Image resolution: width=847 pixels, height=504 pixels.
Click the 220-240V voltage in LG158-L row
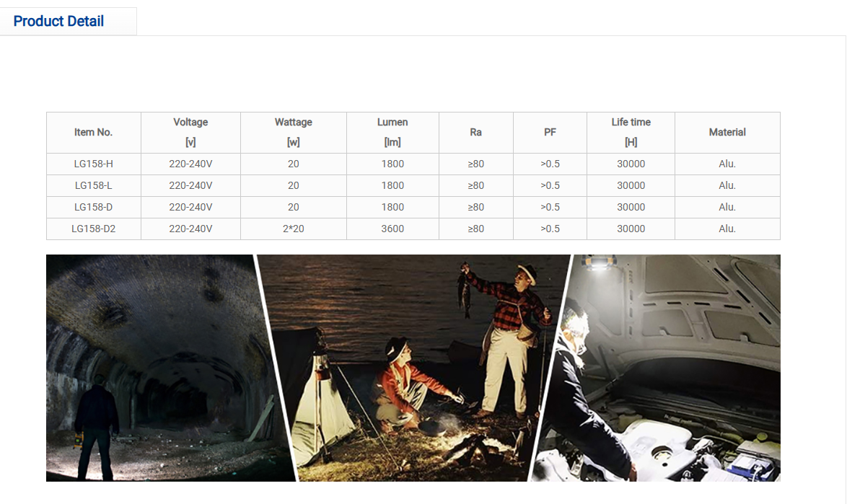[190, 185]
